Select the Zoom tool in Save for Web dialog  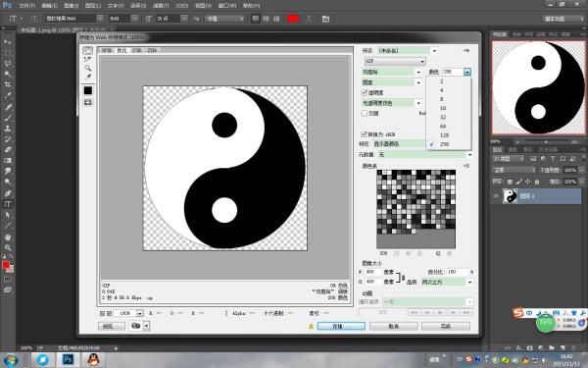[88, 68]
